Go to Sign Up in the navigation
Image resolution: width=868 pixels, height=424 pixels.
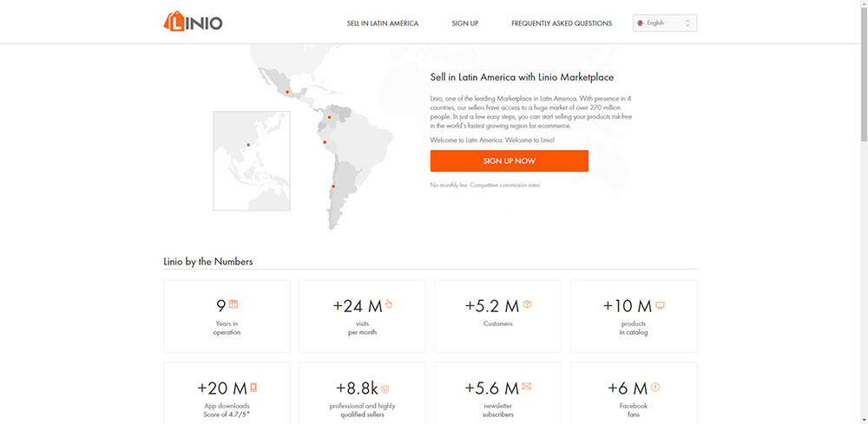click(x=464, y=23)
